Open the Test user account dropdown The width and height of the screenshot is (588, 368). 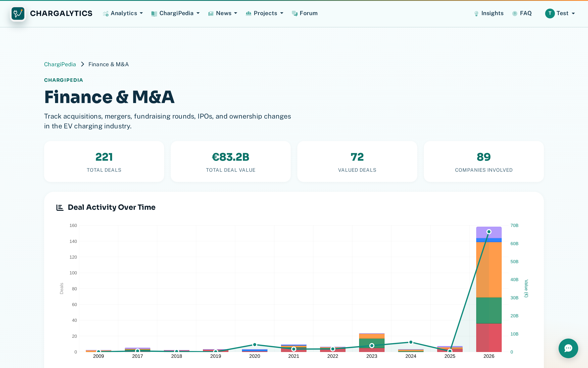point(560,13)
